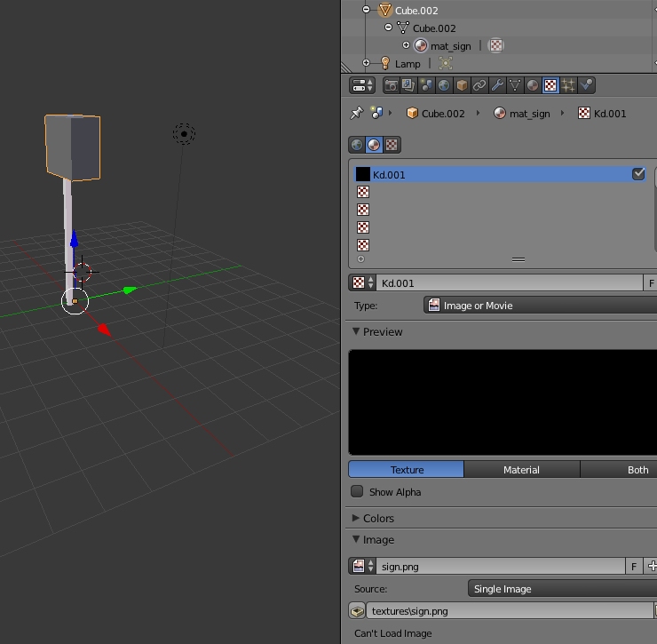Switch to the Object properties cube tab
The width and height of the screenshot is (657, 644).
(462, 86)
